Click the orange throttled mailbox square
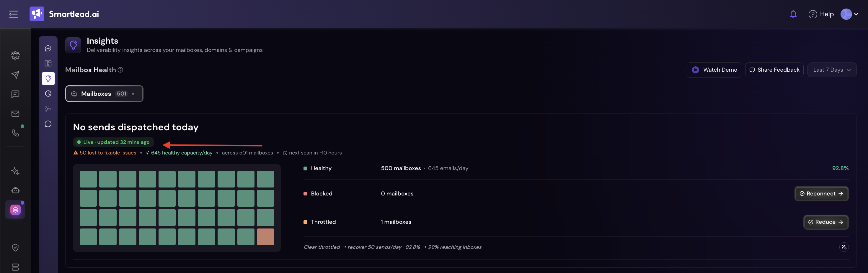 pyautogui.click(x=265, y=237)
